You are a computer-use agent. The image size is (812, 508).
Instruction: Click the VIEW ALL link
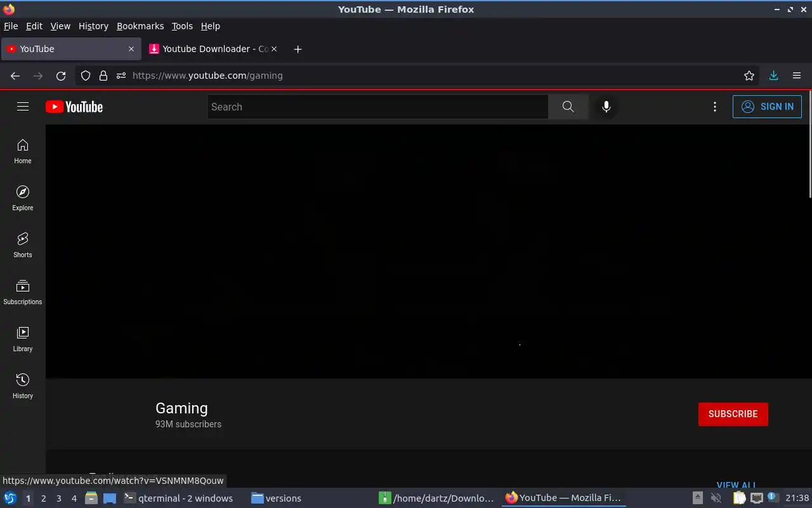737,485
